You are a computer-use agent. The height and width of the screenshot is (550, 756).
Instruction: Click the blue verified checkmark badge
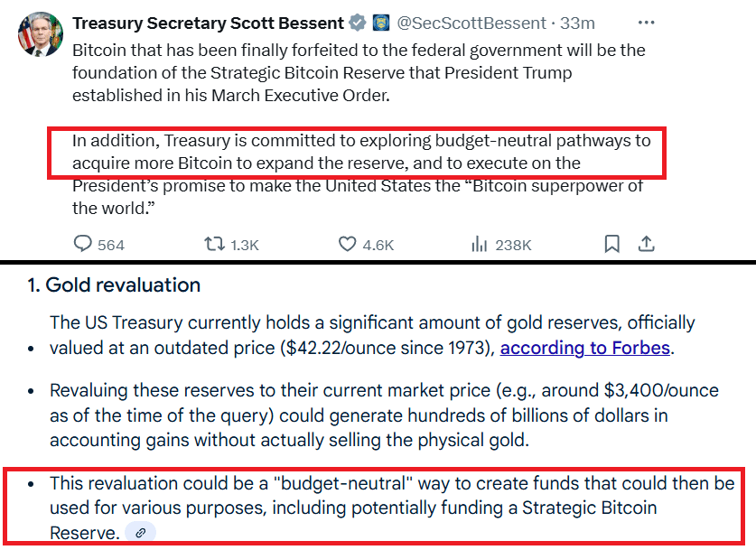pos(358,23)
